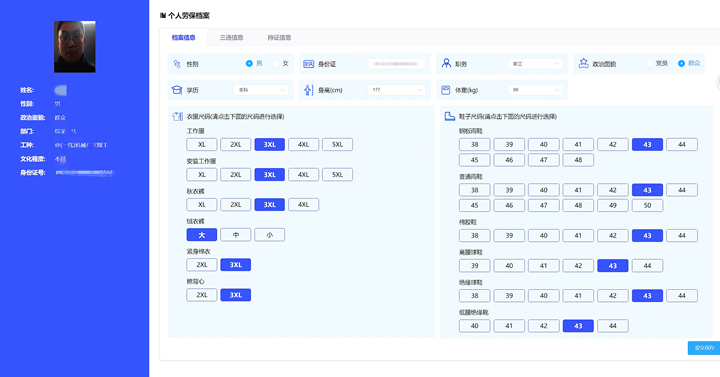Select 4XL for 安监工作服
This screenshot has height=377, width=720.
point(304,174)
